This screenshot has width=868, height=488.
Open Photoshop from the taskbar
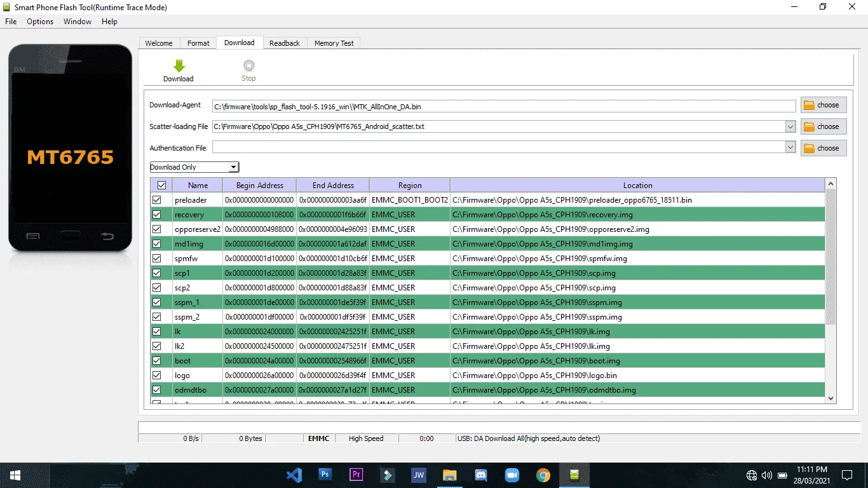tap(325, 475)
